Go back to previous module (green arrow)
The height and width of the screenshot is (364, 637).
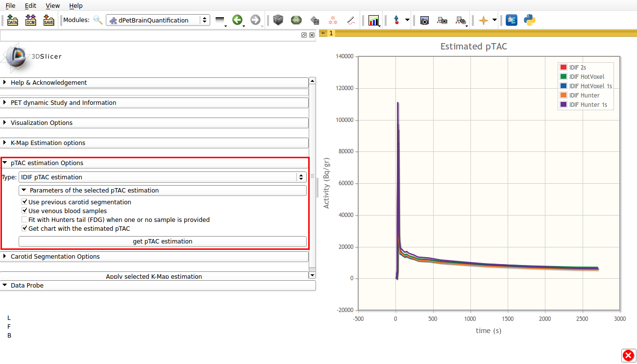pyautogui.click(x=238, y=20)
